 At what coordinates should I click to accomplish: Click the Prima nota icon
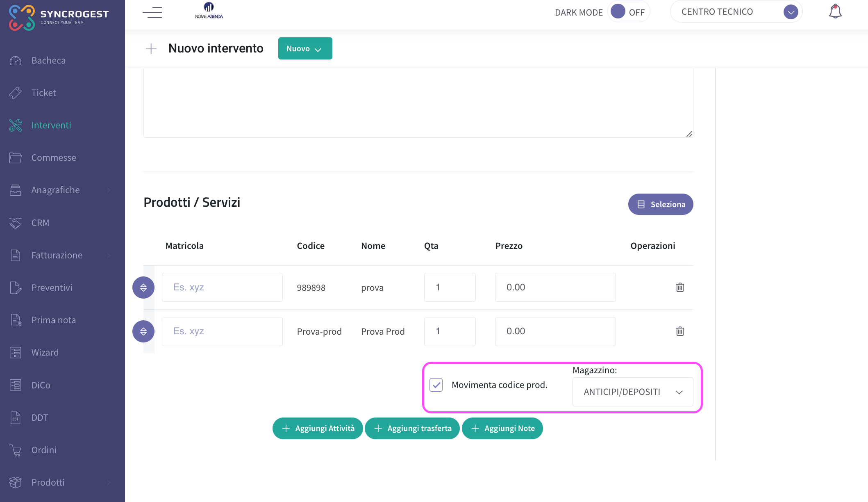(x=16, y=320)
